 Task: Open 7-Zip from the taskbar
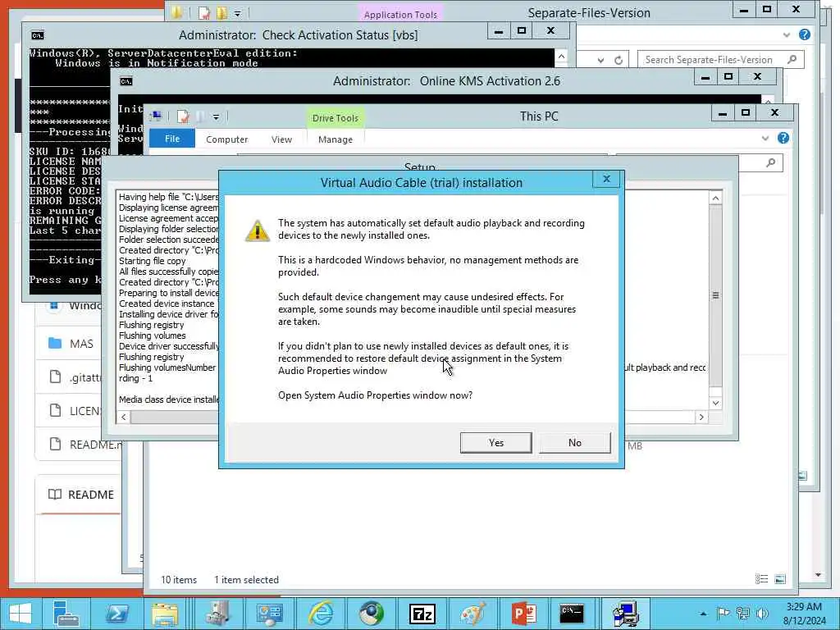coord(422,614)
